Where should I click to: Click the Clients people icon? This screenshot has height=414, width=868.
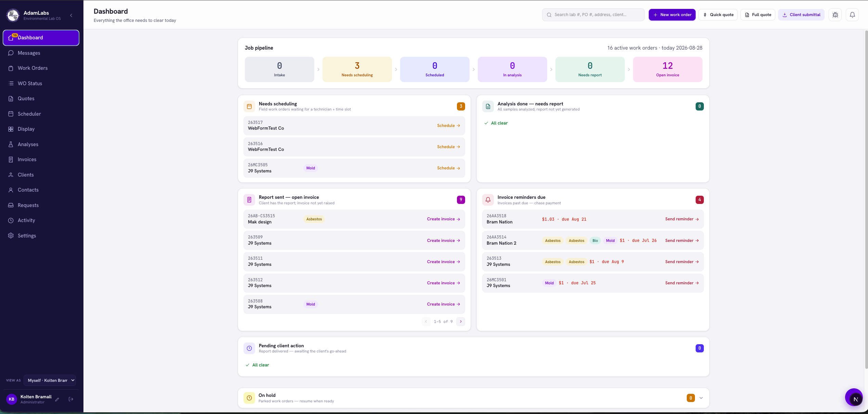click(11, 175)
